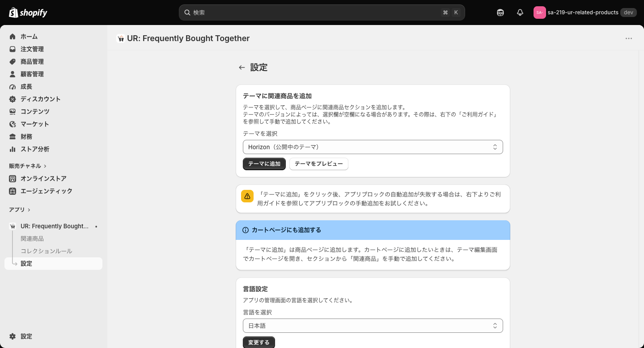The image size is (644, 348).
Task: Open the 言語を選択 日本語 dropdown
Action: 373,326
